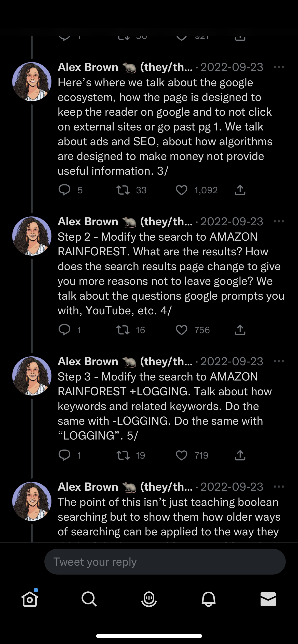
Task: Open the Notifications tab
Action: coord(209,599)
